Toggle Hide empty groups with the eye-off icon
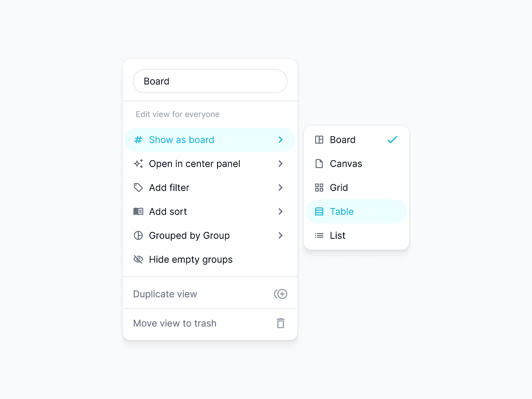Viewport: 532px width, 399px height. click(x=138, y=259)
